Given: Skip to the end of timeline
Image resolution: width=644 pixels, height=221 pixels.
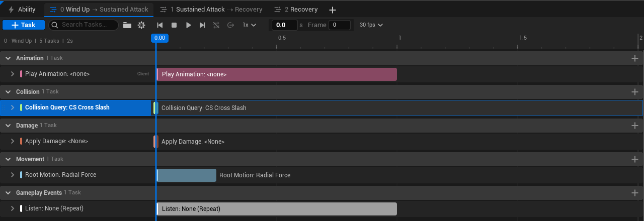Looking at the screenshot, I should pos(202,25).
